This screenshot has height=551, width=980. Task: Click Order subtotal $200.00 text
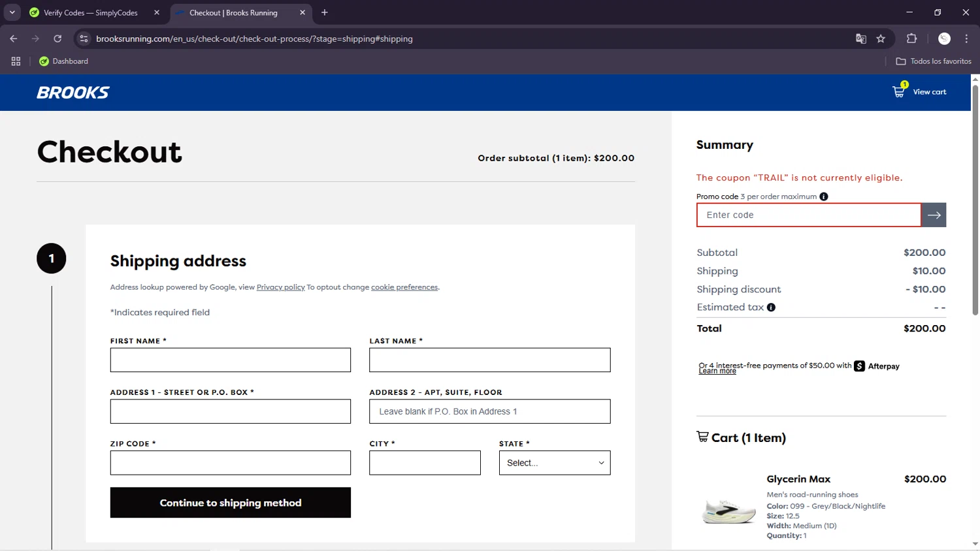(556, 158)
